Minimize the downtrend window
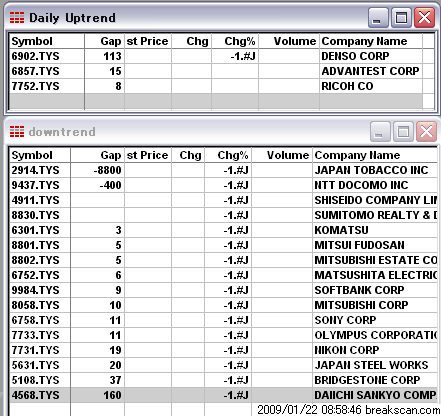Image resolution: width=441 pixels, height=416 pixels. pos(380,131)
